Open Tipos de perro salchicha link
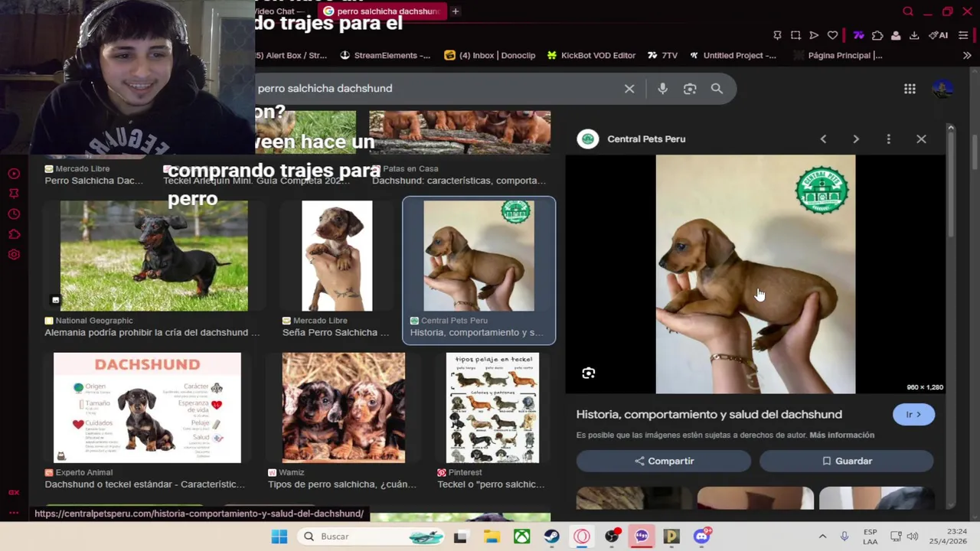The image size is (980, 551). (x=342, y=484)
